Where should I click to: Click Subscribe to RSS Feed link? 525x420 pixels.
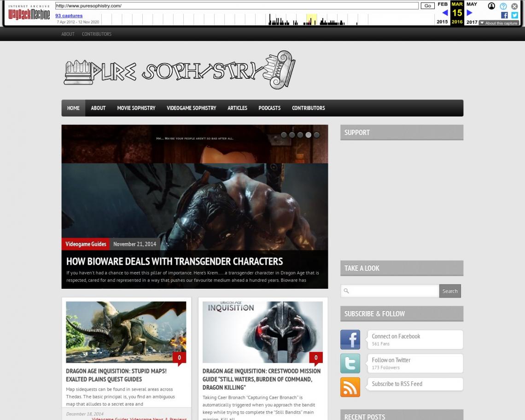click(397, 384)
